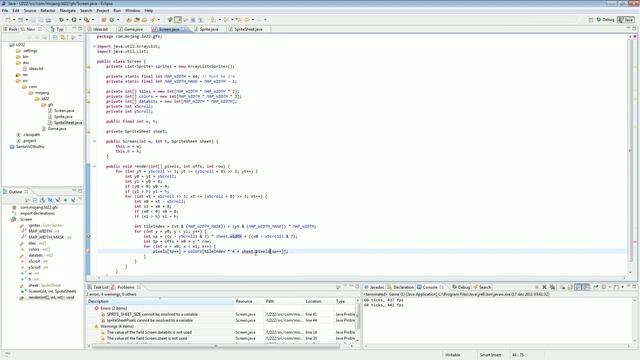Viewport: 640px width, 360px height.
Task: Click the green Run toolbar icon
Action: point(74,20)
